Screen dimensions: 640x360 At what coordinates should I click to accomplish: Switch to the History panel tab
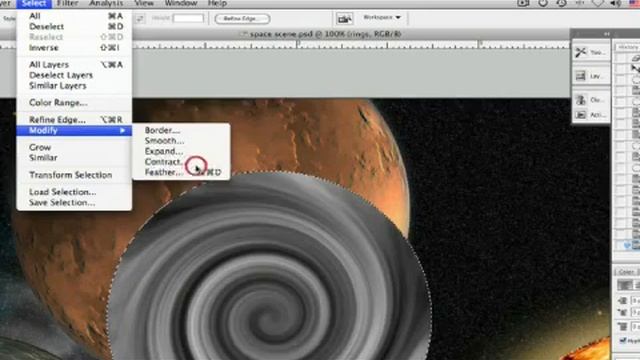(628, 47)
